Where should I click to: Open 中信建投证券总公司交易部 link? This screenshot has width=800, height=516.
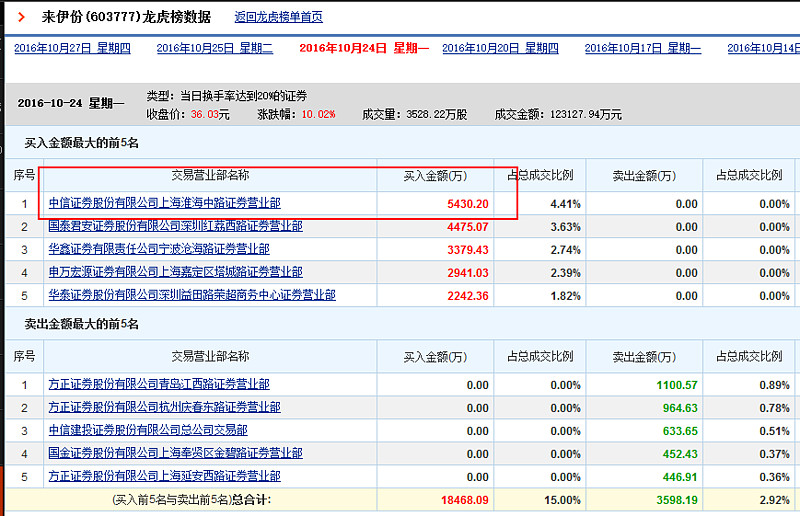[148, 430]
